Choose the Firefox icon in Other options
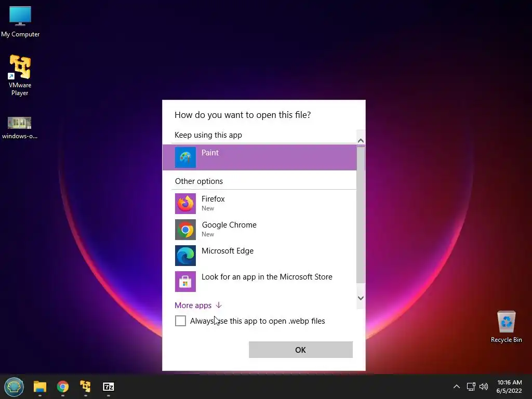This screenshot has height=399, width=532. pos(185,204)
